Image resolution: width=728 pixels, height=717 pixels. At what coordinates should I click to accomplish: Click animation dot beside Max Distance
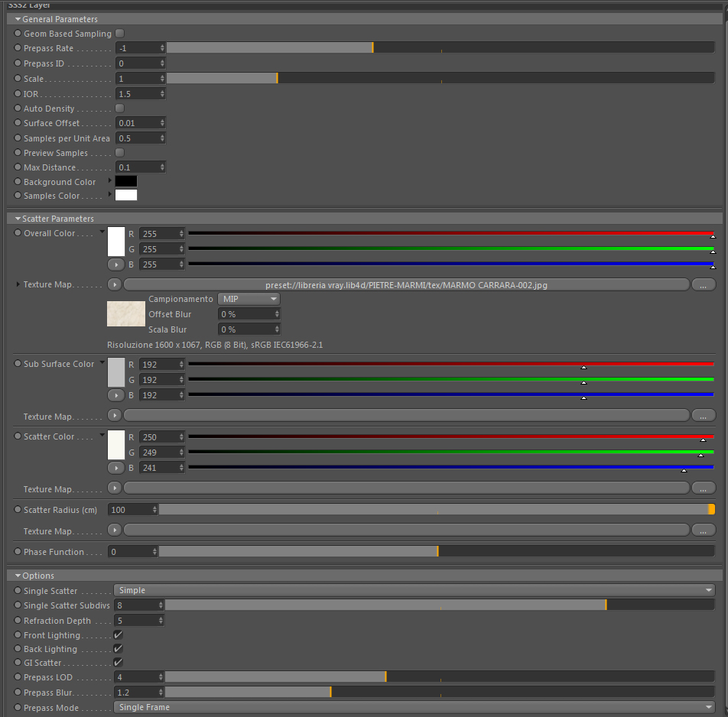click(x=18, y=167)
